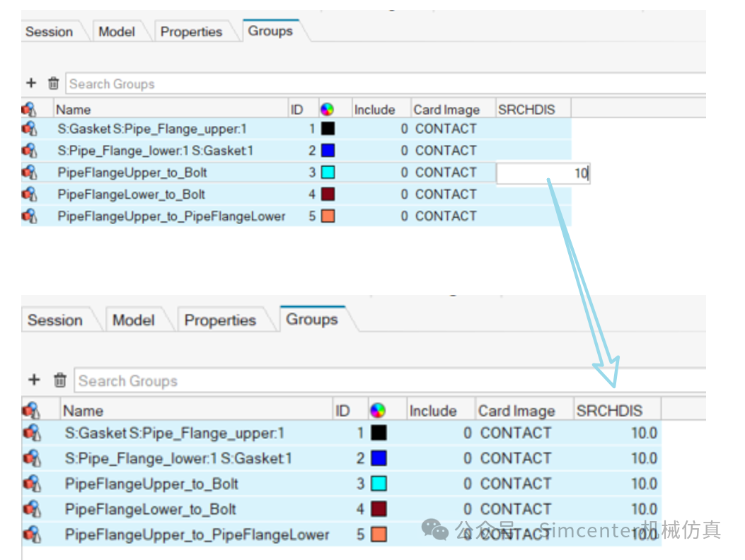Click the add group plus icon in lower panel
The height and width of the screenshot is (560, 745).
pos(34,380)
